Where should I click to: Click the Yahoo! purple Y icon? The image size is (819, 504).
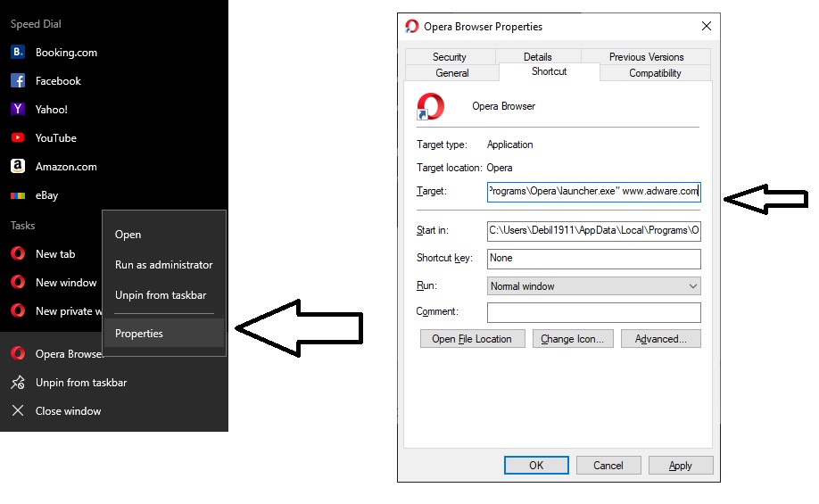[18, 109]
